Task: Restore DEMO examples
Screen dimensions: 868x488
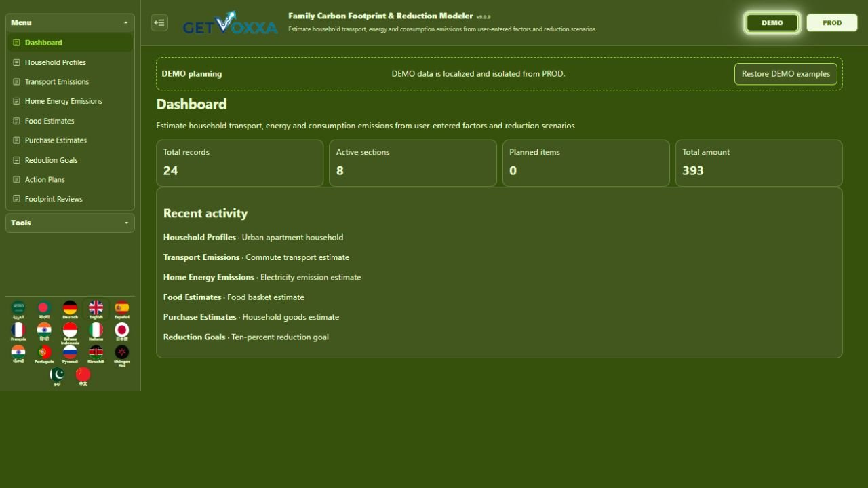Action: (785, 74)
